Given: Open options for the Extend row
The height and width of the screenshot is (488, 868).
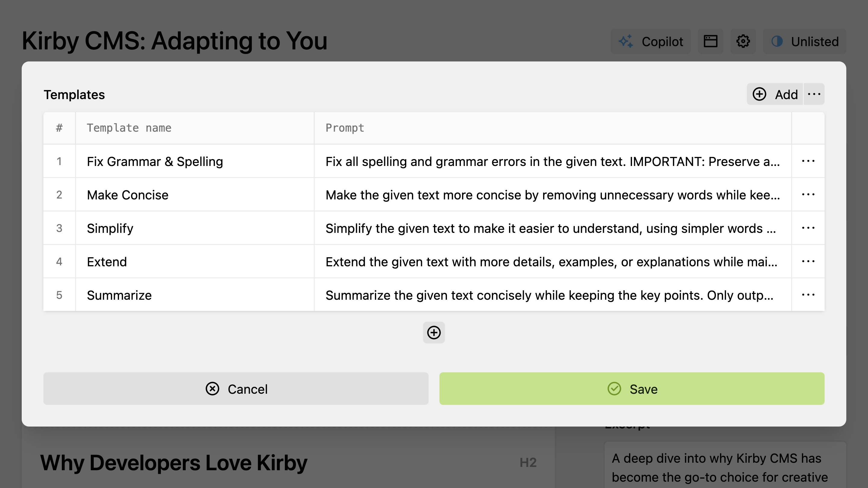Looking at the screenshot, I should (x=808, y=261).
